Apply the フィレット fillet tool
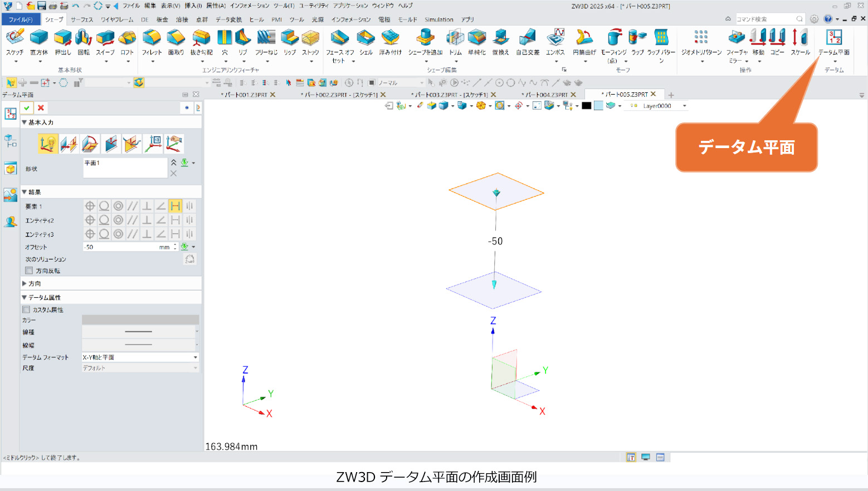Screen dimensions: 868x491 point(152,42)
